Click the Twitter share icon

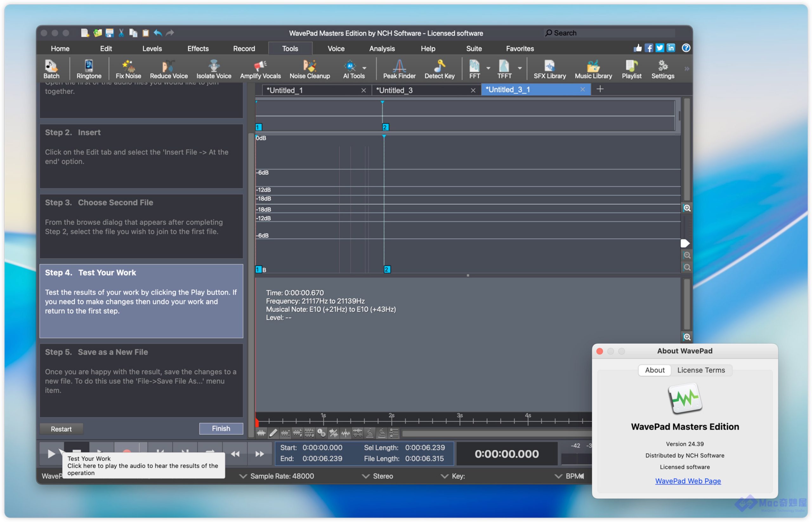point(659,48)
